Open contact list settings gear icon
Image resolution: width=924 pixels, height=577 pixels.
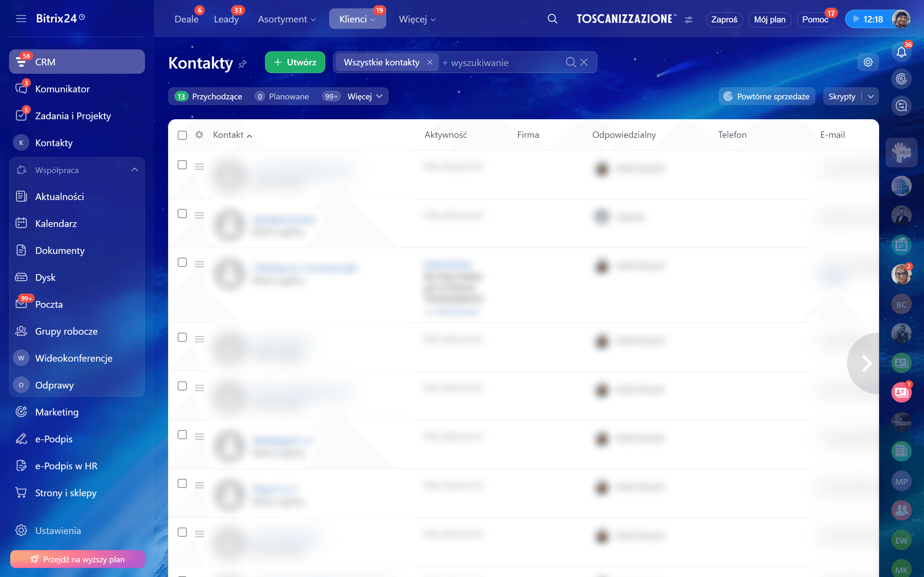(x=868, y=62)
